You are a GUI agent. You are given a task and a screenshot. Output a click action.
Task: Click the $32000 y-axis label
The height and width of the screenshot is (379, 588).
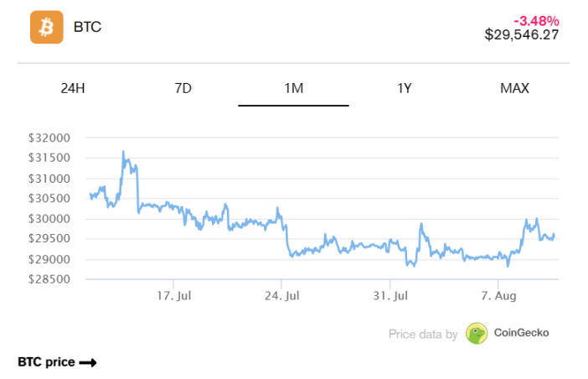[52, 138]
